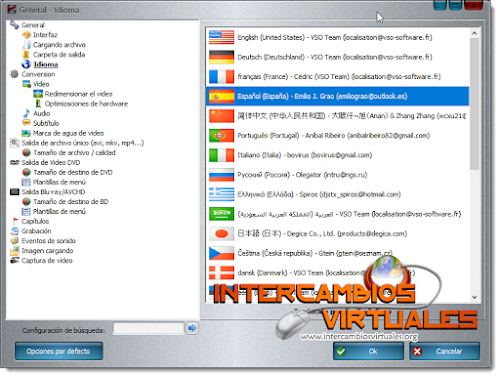Select Plantillas de menú under Blu-ray output
500x377 pixels.
click(x=59, y=211)
